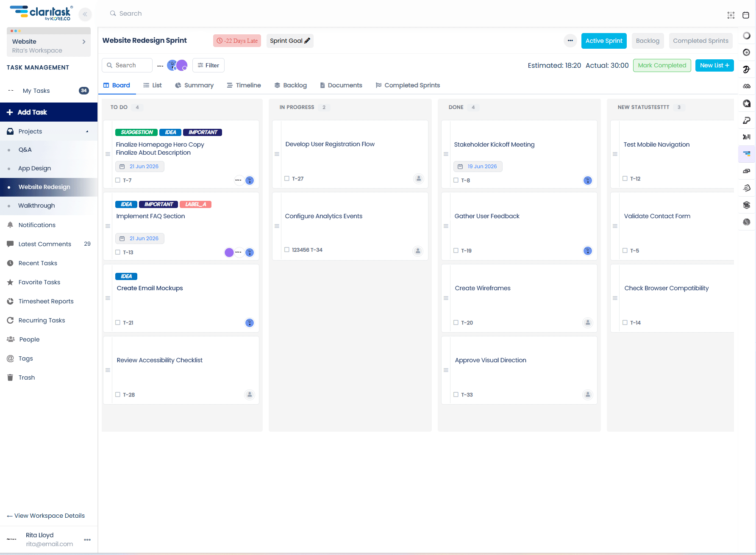Click the Backlog button in sprint header
The width and height of the screenshot is (756, 555).
click(x=648, y=41)
